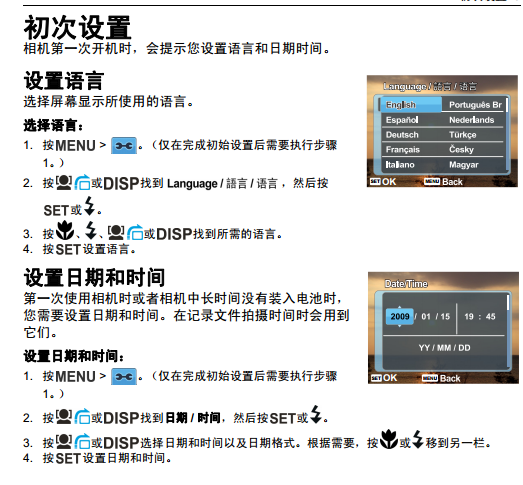This screenshot has width=523, height=485.
Task: Click the YY / MM / DD date format row
Action: point(444,348)
